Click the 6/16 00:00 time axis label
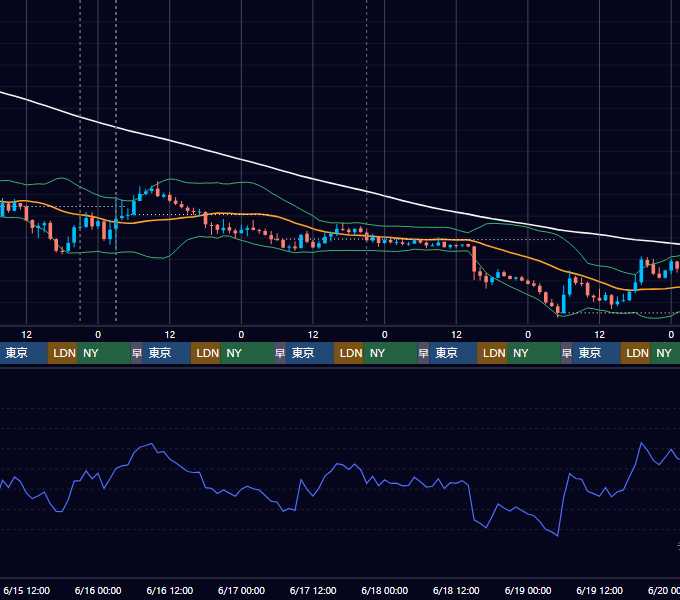 click(x=98, y=590)
